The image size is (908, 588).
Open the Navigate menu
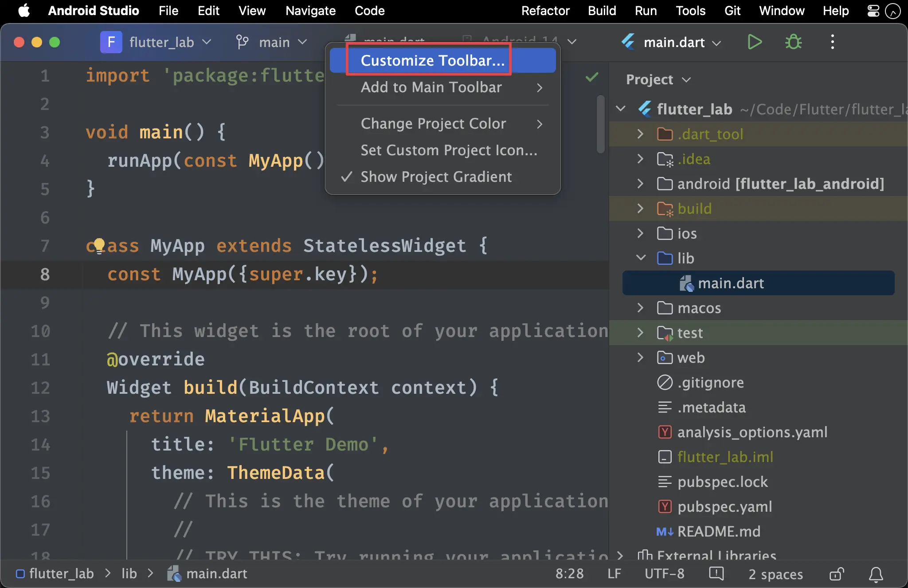(x=310, y=11)
